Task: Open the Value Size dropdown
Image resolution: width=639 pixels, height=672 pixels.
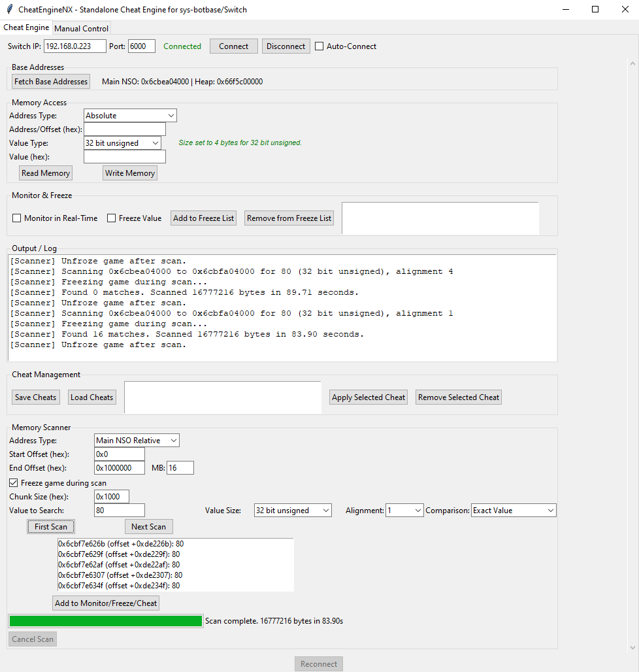Action: tap(293, 510)
